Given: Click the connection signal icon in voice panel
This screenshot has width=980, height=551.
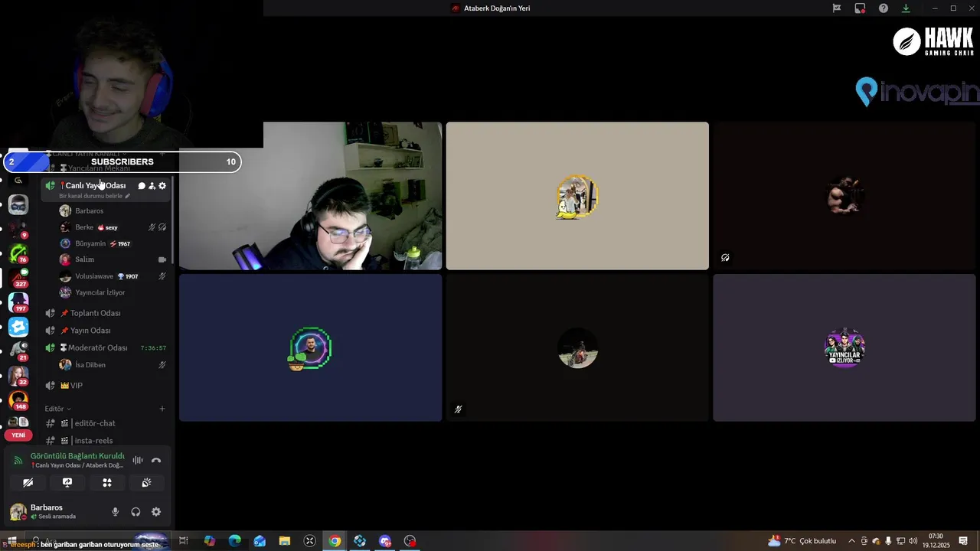Looking at the screenshot, I should point(18,461).
